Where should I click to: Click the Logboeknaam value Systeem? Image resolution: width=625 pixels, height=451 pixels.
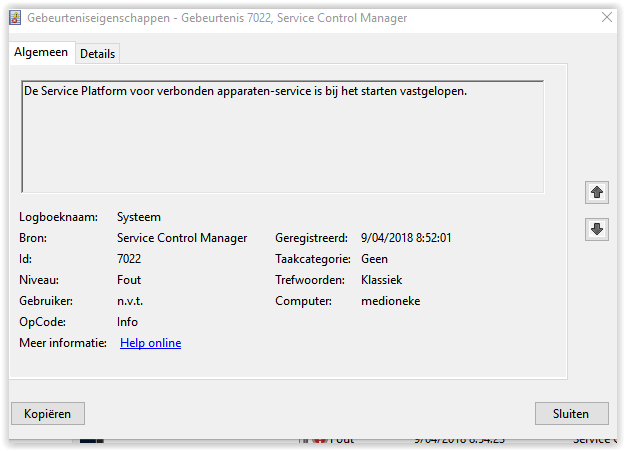click(x=139, y=217)
